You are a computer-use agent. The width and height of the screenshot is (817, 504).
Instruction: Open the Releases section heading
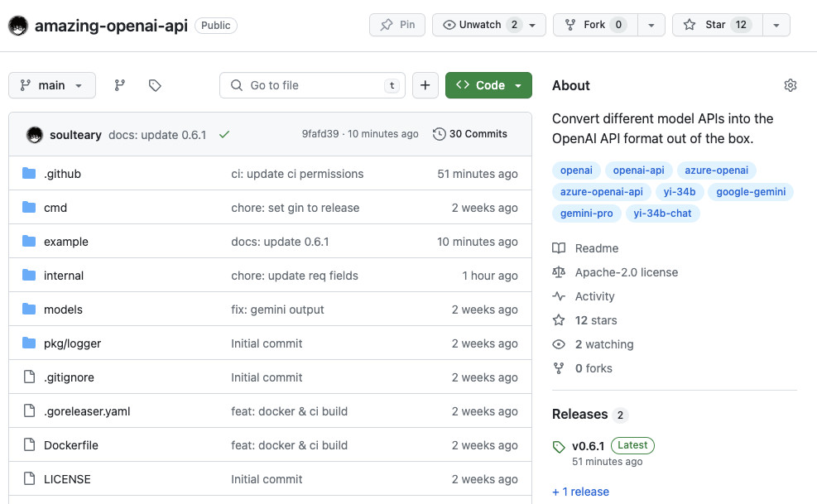tap(580, 414)
